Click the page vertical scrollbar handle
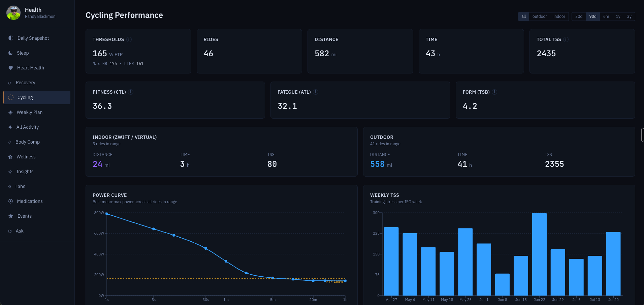Screen dimensions: 644x305 point(643,135)
